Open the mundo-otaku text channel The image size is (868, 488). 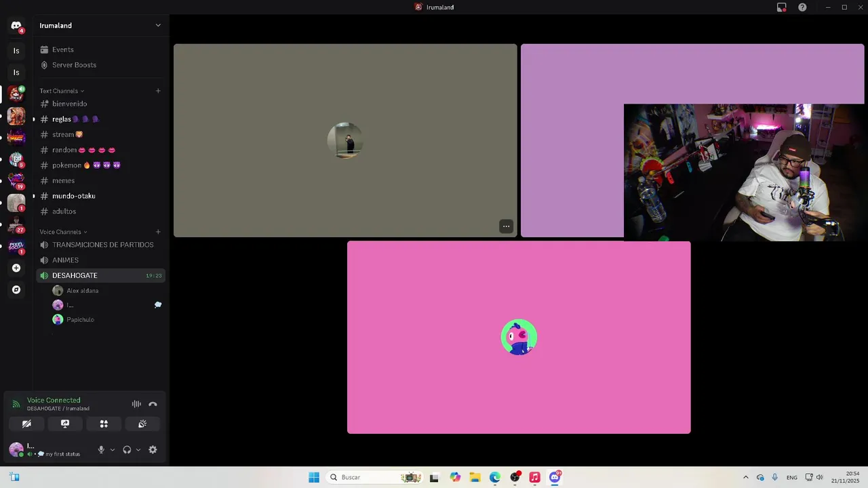coord(100,196)
